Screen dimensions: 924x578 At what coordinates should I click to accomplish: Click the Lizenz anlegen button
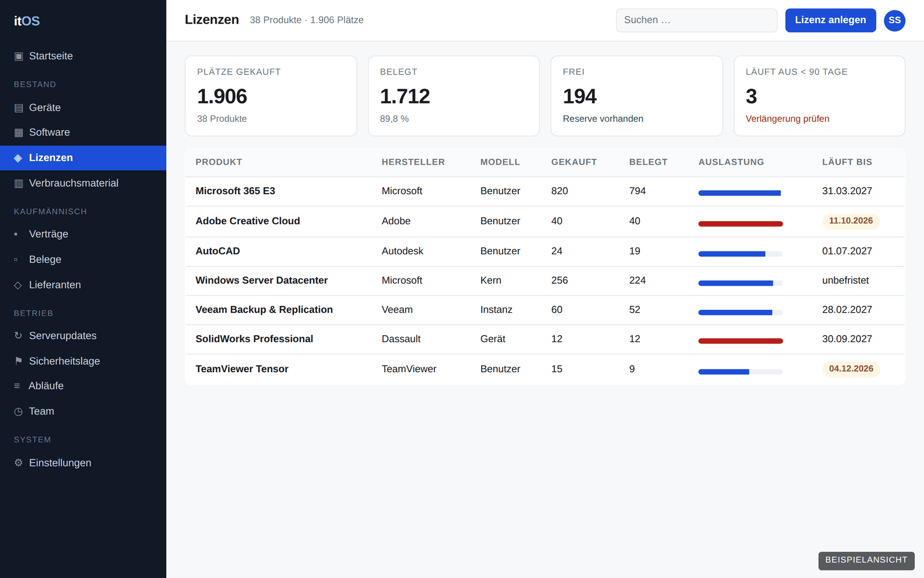tap(830, 20)
